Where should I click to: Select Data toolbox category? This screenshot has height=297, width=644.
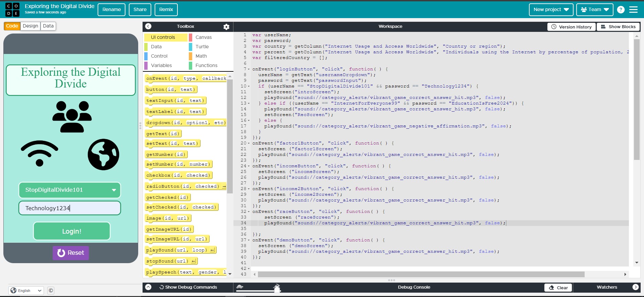(166, 47)
